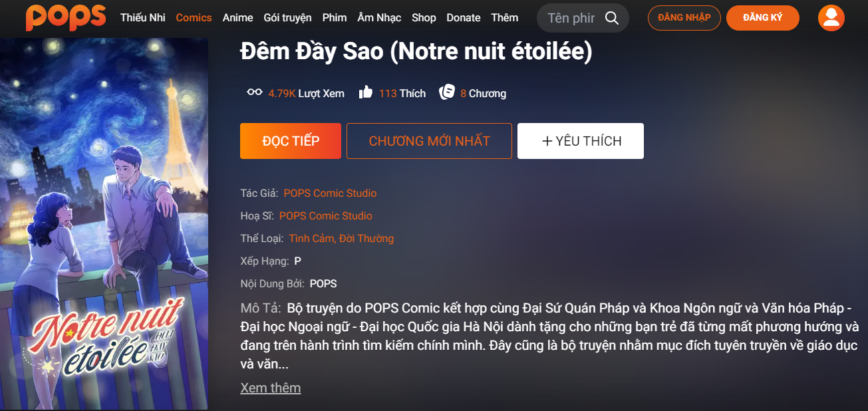This screenshot has height=411, width=868.
Task: Click the Chương Mới Nhất button
Action: (x=429, y=141)
